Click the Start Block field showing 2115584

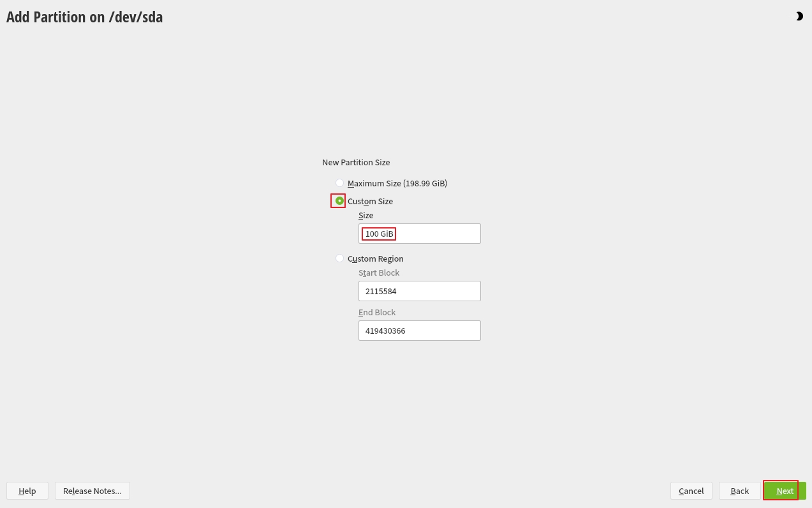pyautogui.click(x=420, y=291)
